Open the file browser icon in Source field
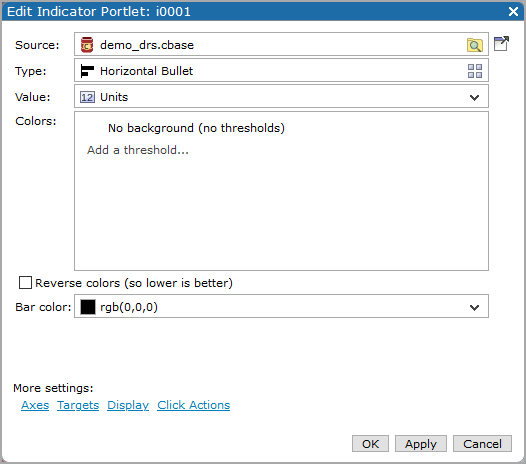Image resolution: width=526 pixels, height=464 pixels. (x=475, y=45)
